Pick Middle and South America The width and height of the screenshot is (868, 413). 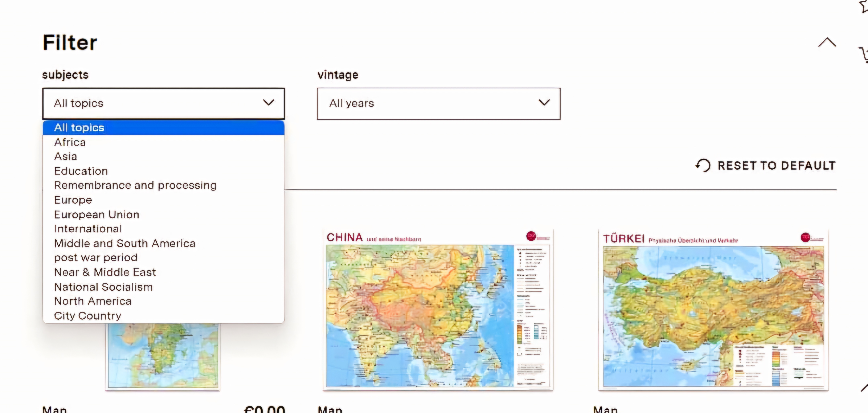125,243
